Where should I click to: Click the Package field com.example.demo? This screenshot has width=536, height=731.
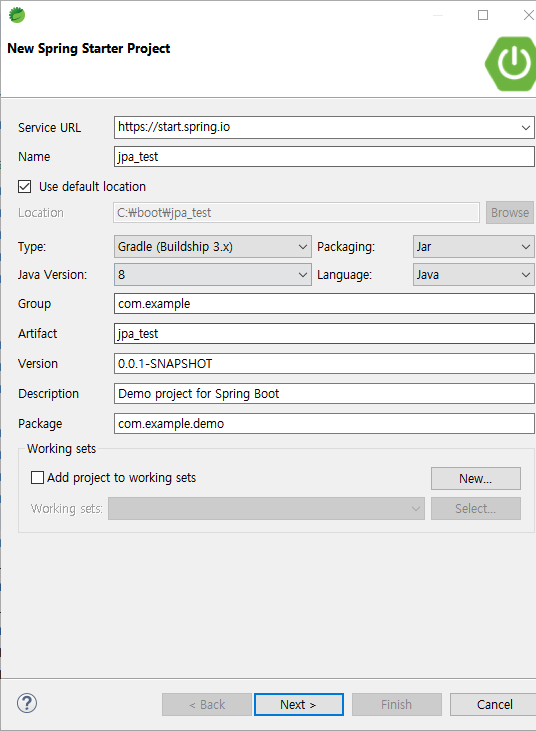point(324,423)
